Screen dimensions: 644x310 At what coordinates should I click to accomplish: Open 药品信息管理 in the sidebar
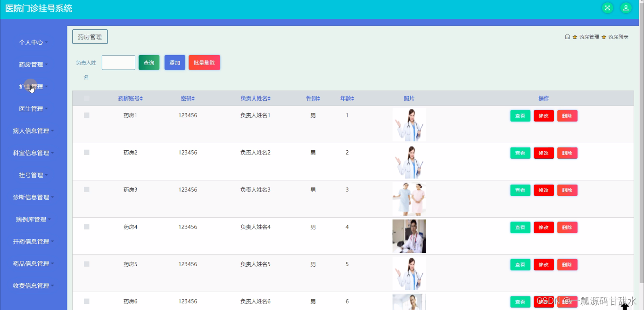[x=33, y=264]
